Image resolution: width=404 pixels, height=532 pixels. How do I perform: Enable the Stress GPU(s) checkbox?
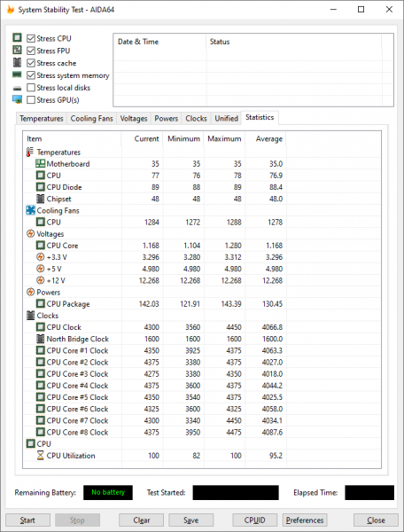point(31,99)
